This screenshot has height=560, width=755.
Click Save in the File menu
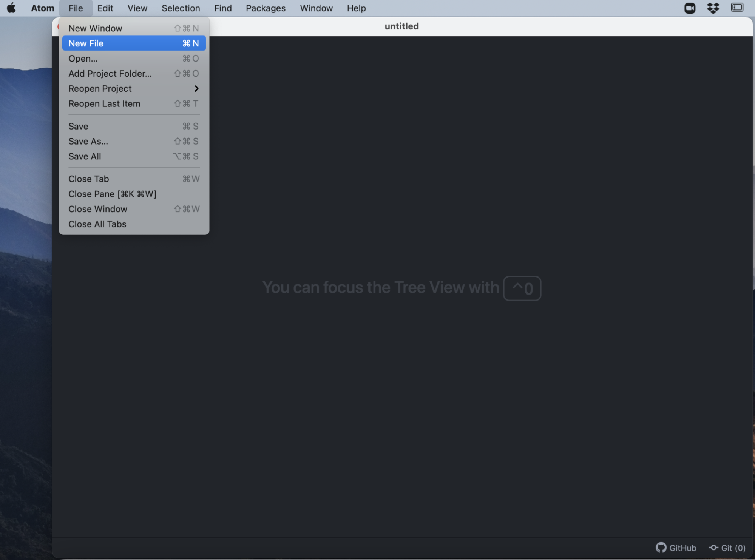(134, 127)
